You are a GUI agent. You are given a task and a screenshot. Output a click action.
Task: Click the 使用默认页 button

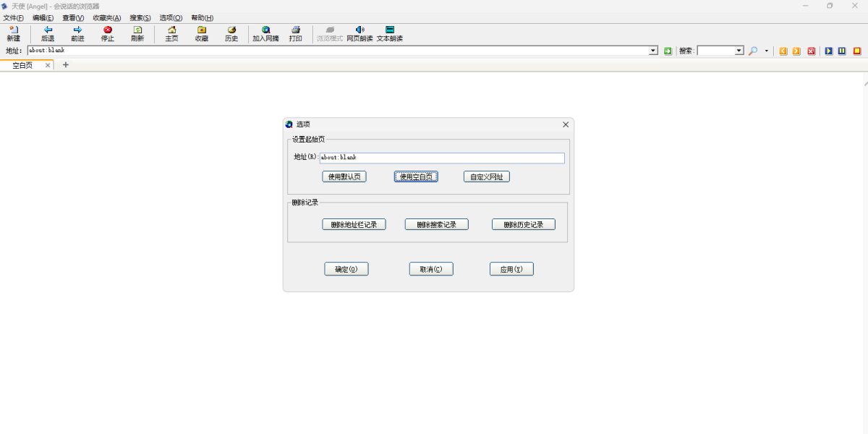pos(344,176)
